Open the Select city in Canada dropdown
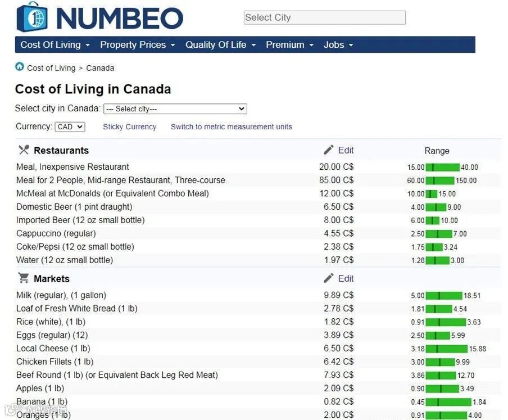The height and width of the screenshot is (420, 508). pyautogui.click(x=175, y=109)
